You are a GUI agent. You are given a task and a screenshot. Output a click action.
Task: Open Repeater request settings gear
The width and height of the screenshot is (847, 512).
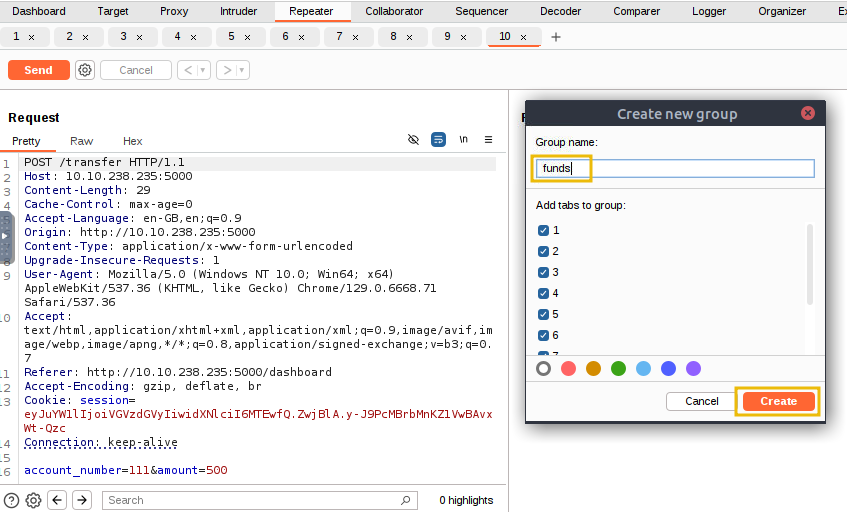pyautogui.click(x=85, y=70)
